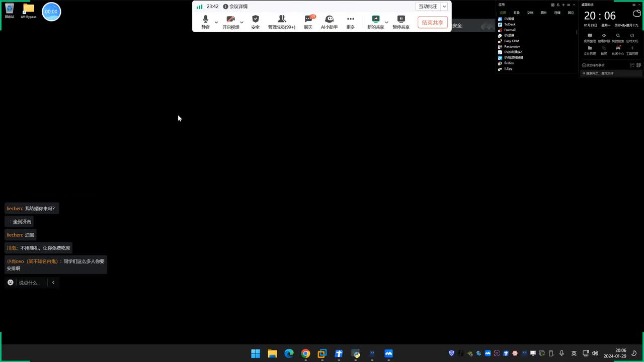644x362 pixels.
Task: Click the 互动批注 annotation button
Action: [x=428, y=7]
